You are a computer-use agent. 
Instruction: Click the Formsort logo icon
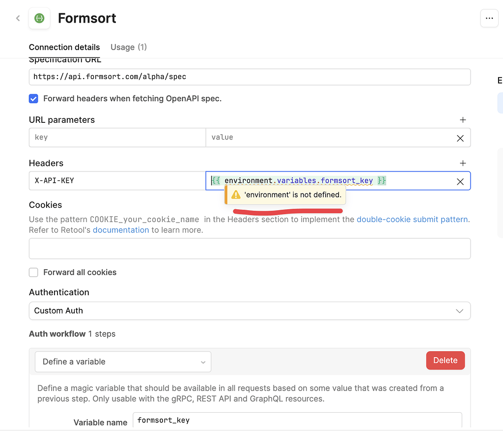pos(39,18)
